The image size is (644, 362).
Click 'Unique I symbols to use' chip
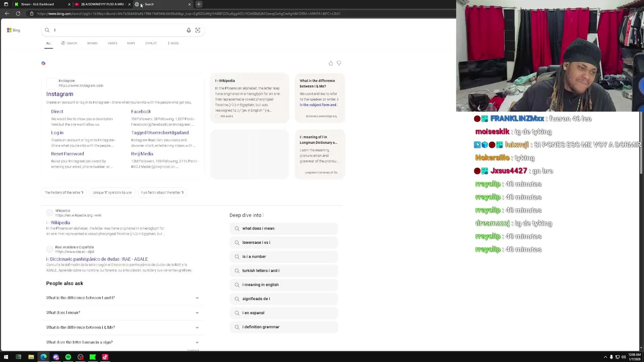[112, 193]
